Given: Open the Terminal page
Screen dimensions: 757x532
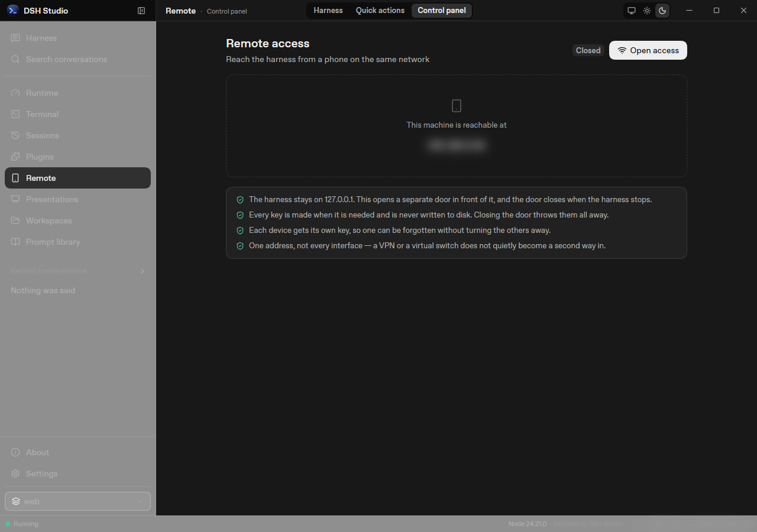Looking at the screenshot, I should [77, 114].
